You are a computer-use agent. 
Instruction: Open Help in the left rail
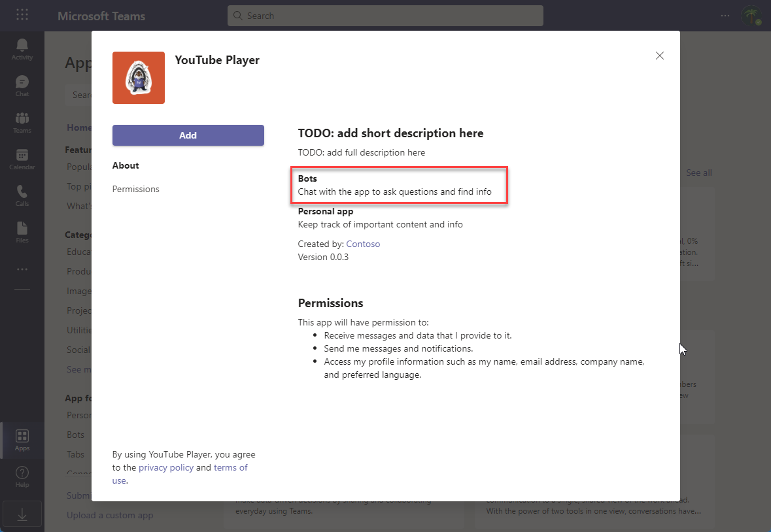pyautogui.click(x=22, y=477)
